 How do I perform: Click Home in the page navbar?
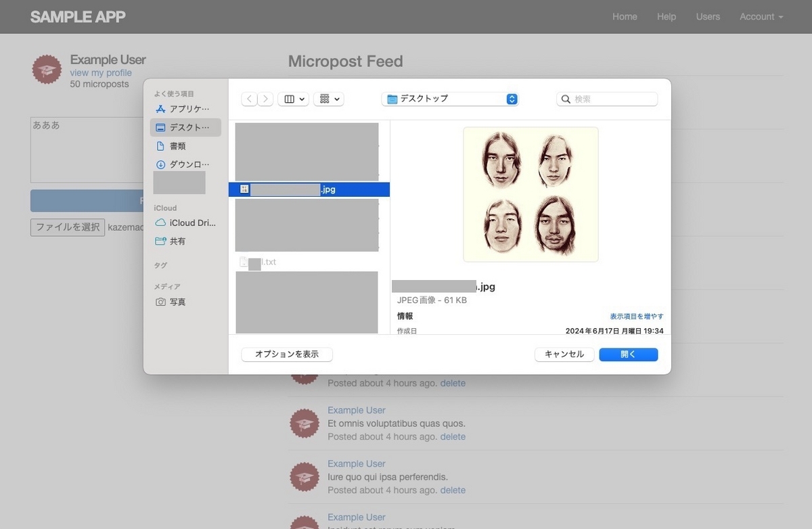click(x=625, y=16)
